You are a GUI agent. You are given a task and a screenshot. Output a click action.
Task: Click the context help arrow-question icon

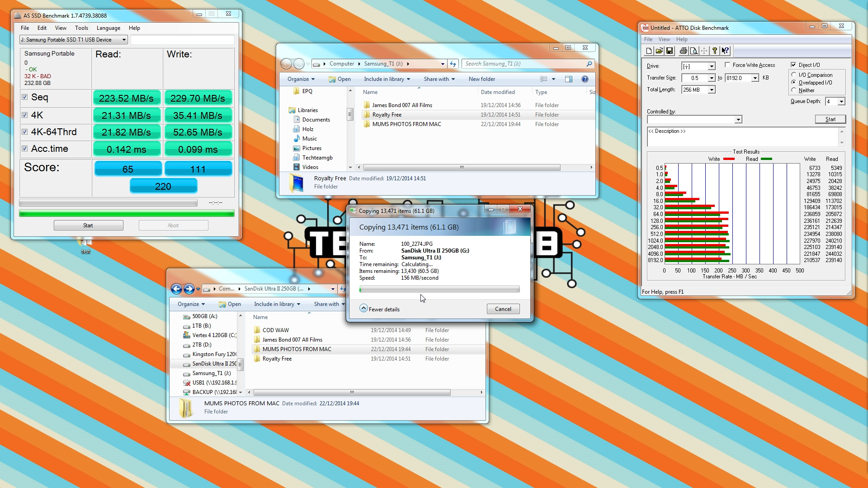(x=725, y=51)
